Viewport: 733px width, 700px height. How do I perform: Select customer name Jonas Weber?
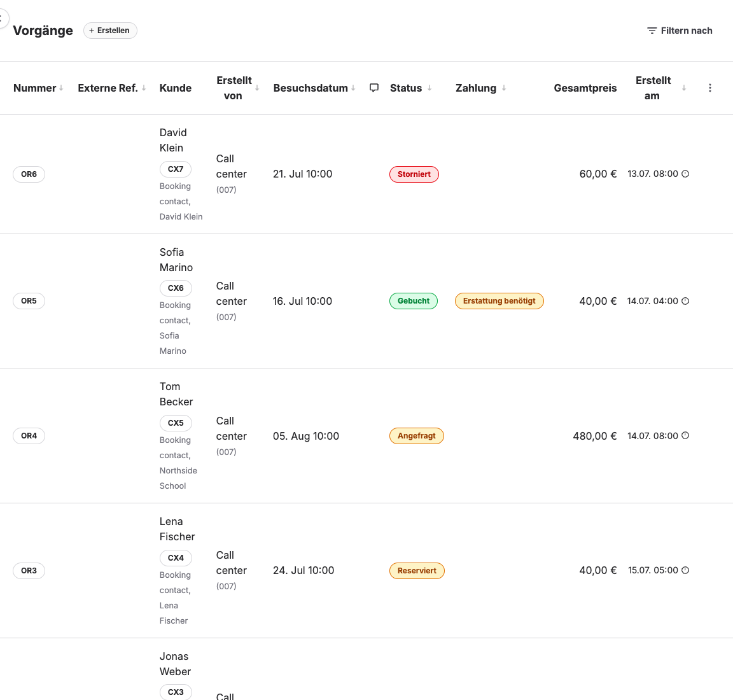tap(176, 664)
